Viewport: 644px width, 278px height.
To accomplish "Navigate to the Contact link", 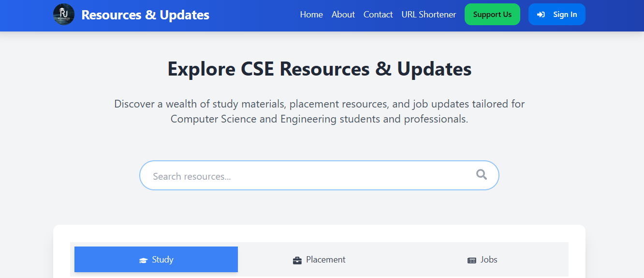I will 378,15.
